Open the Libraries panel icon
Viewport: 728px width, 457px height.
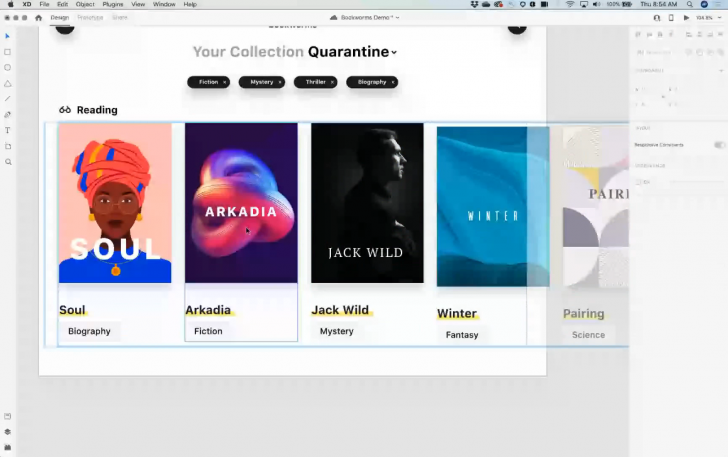coord(7,416)
